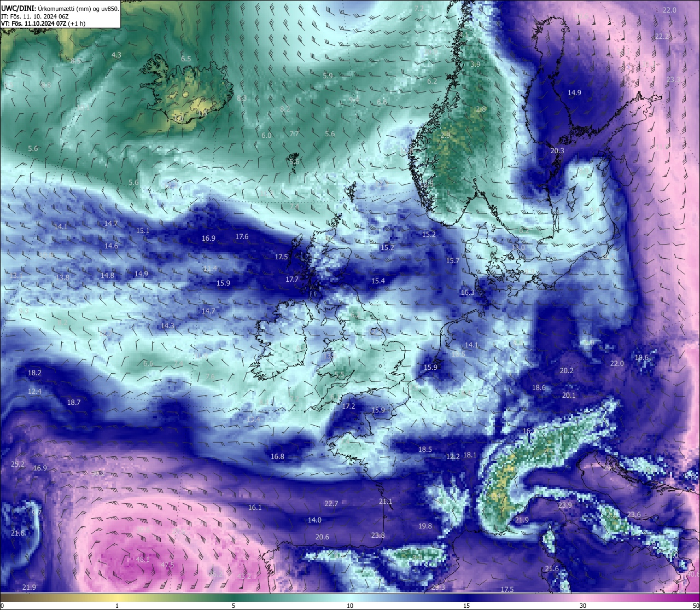Click the map value '14.8'

(x=107, y=275)
